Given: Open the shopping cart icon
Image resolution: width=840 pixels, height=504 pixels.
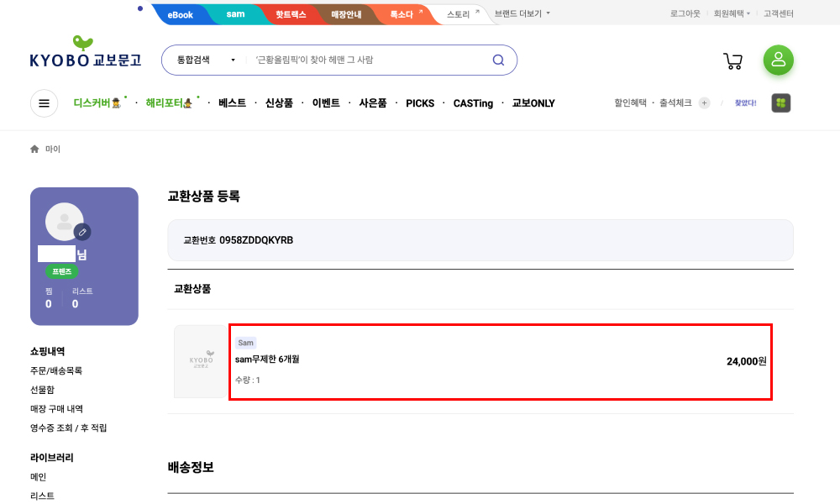Looking at the screenshot, I should pyautogui.click(x=732, y=61).
